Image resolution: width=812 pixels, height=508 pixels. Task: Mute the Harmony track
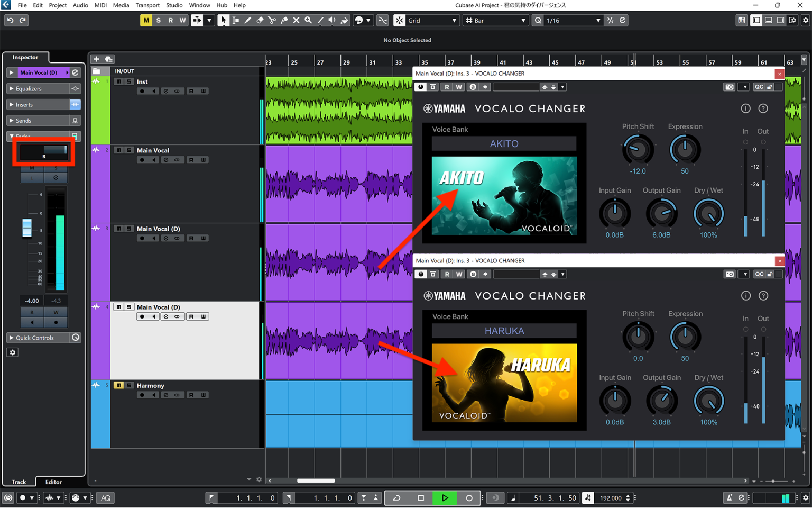point(118,385)
